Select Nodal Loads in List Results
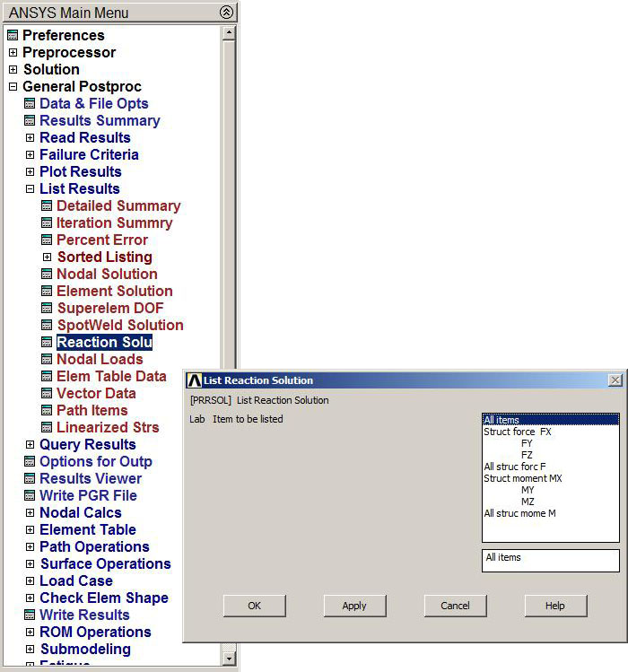This screenshot has height=672, width=628. tap(100, 360)
